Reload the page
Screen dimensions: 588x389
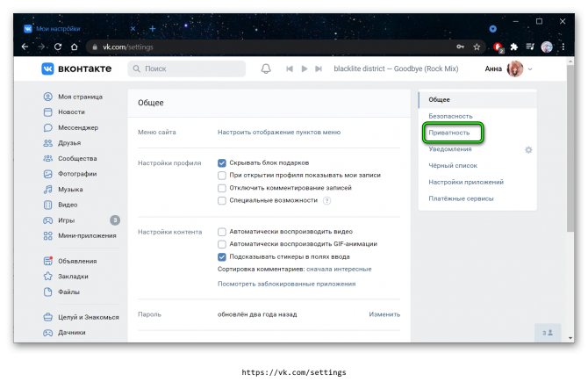pyautogui.click(x=58, y=47)
